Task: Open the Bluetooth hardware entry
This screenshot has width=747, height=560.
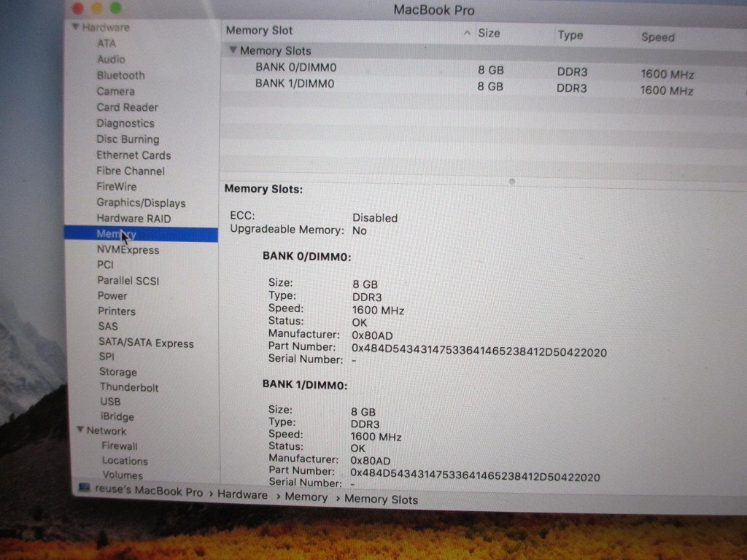Action: [120, 75]
